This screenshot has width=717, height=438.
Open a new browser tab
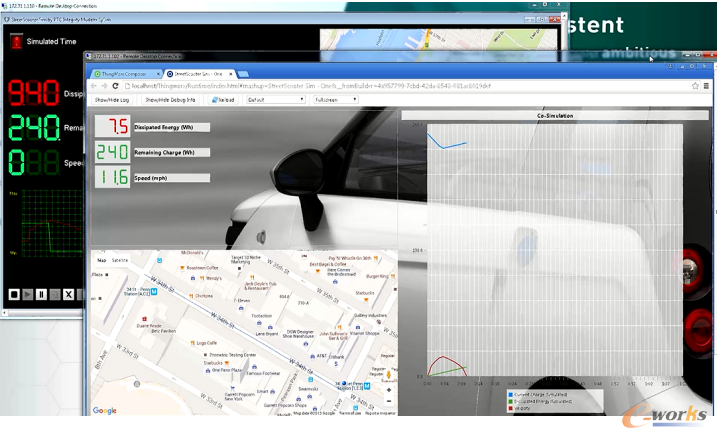pyautogui.click(x=243, y=74)
